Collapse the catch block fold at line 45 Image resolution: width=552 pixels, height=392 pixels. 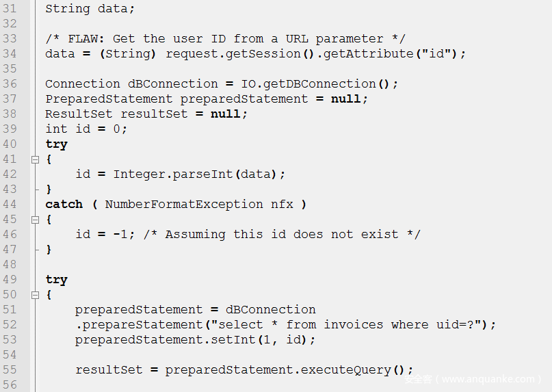pyautogui.click(x=34, y=220)
